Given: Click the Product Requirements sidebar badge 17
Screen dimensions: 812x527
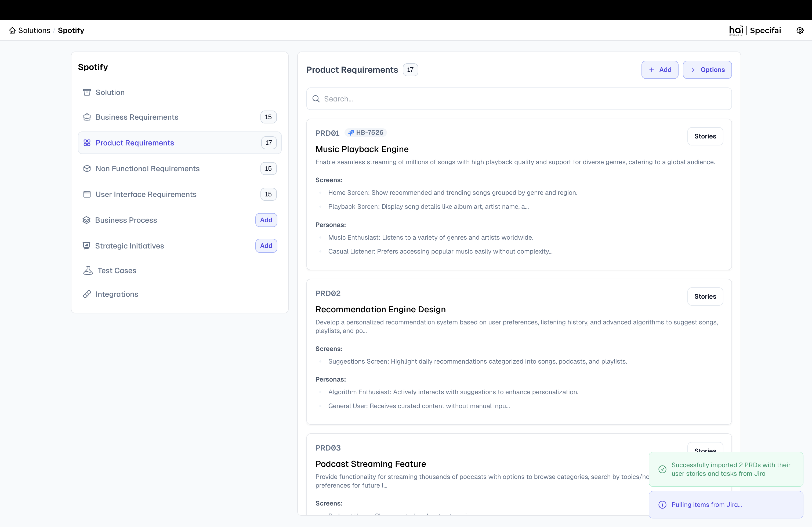Looking at the screenshot, I should (x=269, y=143).
